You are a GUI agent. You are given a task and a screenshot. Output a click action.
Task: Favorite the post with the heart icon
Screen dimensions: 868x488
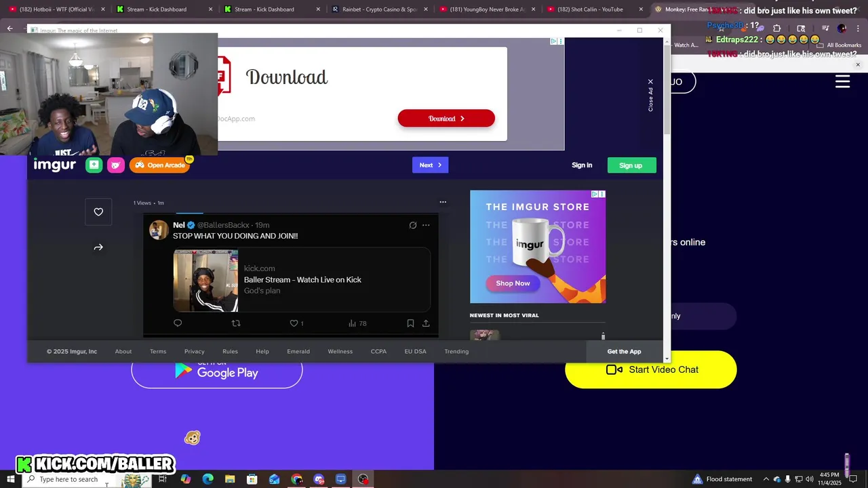98,212
